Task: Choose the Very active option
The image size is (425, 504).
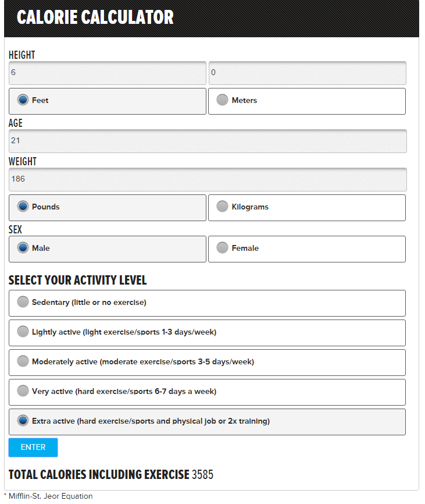Action: click(207, 392)
